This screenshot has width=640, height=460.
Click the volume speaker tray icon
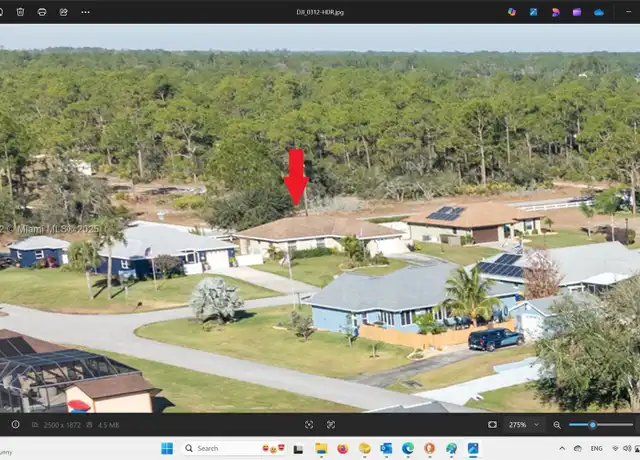click(627, 448)
